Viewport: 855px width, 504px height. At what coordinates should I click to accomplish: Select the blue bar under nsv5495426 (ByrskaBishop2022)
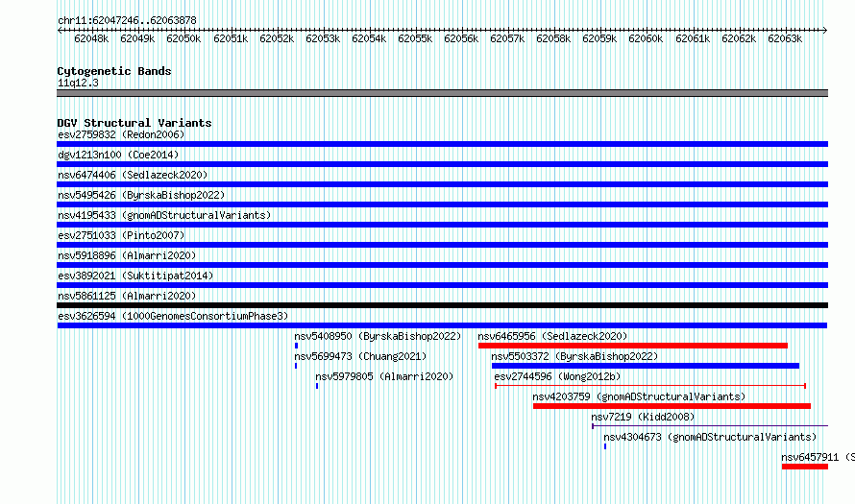442,204
